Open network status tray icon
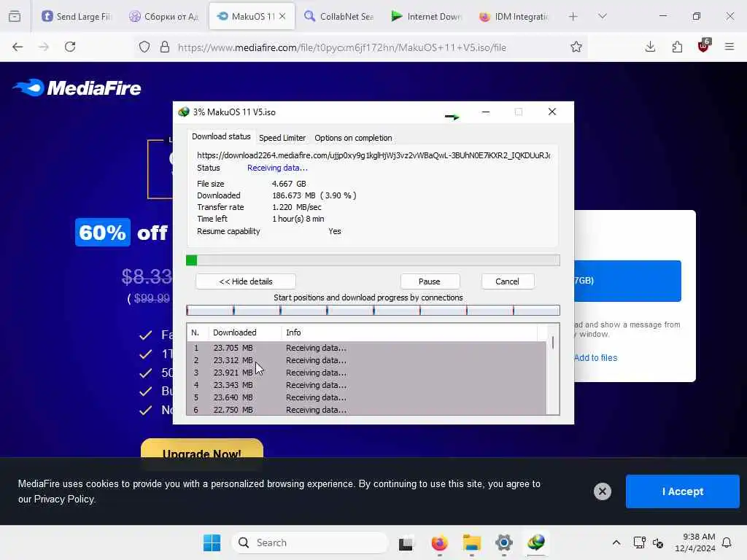 click(x=639, y=542)
